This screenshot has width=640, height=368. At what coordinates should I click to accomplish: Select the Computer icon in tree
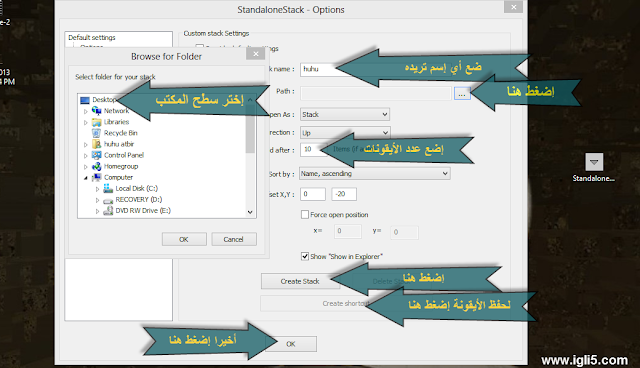pos(97,177)
